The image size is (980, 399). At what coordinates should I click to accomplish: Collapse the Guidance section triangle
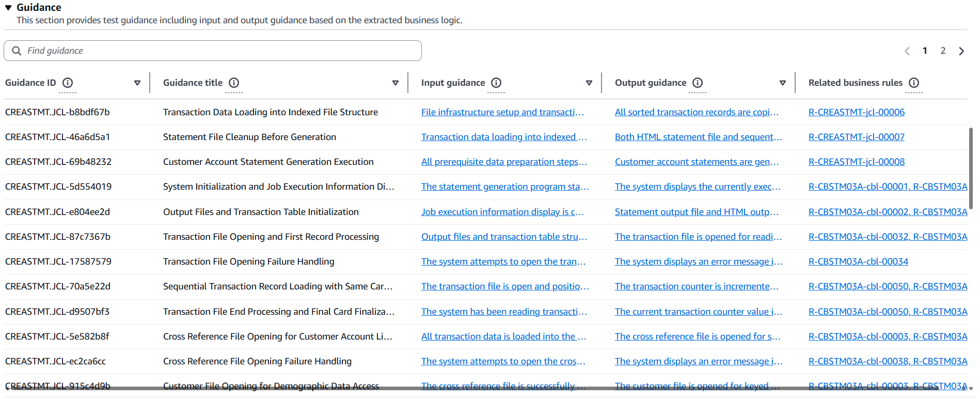(x=8, y=8)
